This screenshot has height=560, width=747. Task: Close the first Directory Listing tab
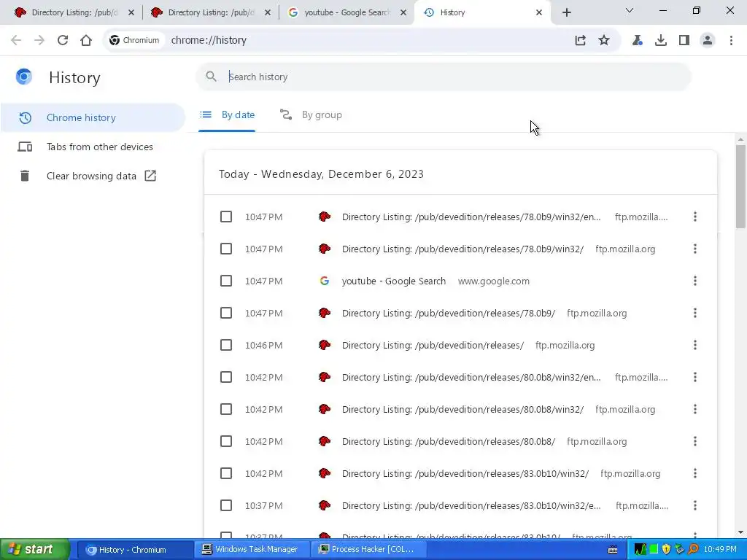click(131, 12)
